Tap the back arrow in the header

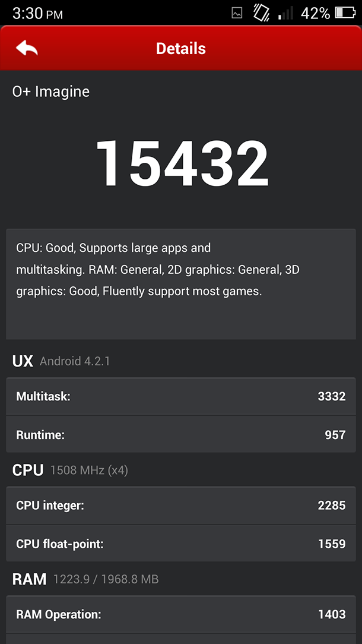coord(27,49)
